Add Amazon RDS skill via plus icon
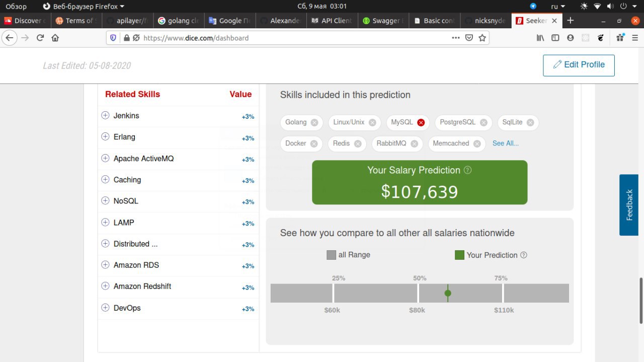 [x=105, y=264]
